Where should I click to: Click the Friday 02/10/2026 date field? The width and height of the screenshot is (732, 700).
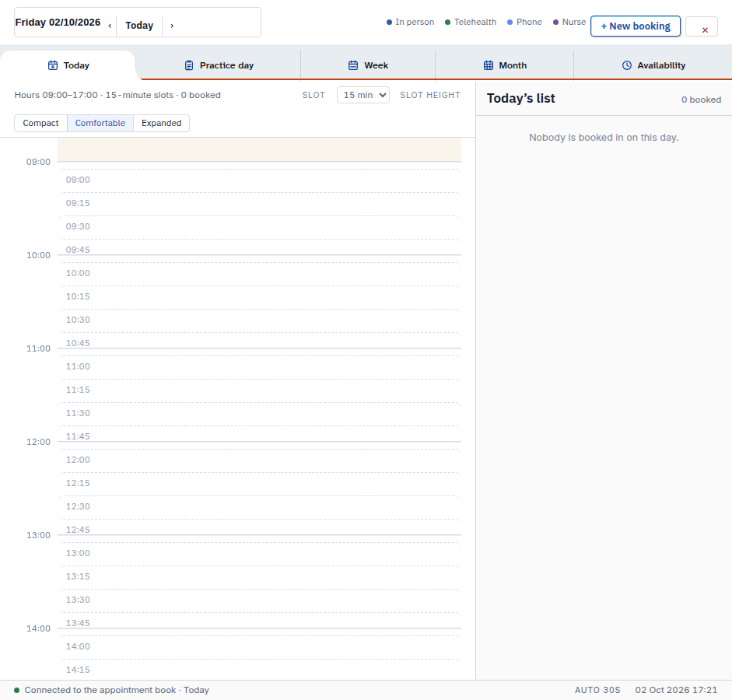click(x=58, y=23)
